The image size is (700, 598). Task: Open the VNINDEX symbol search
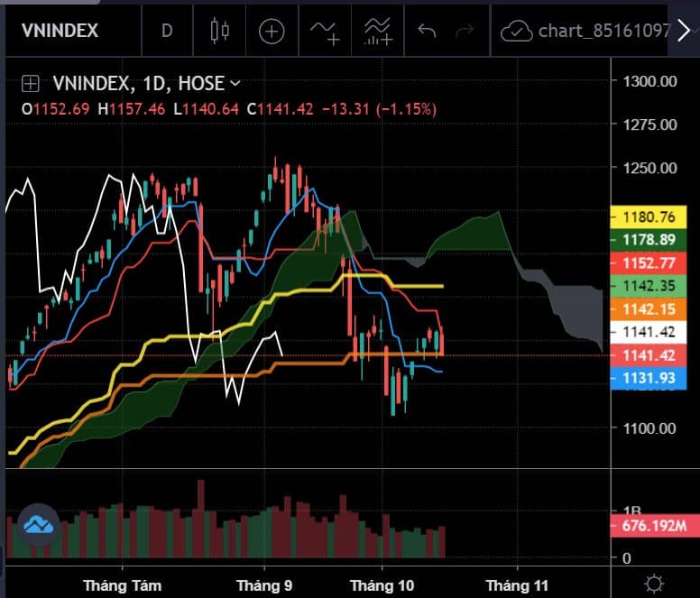pyautogui.click(x=60, y=31)
